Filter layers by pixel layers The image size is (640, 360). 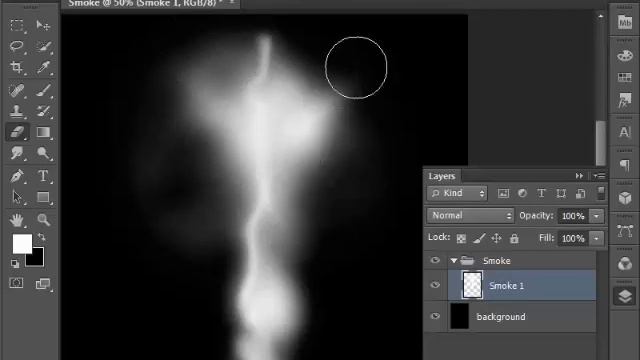(x=503, y=193)
